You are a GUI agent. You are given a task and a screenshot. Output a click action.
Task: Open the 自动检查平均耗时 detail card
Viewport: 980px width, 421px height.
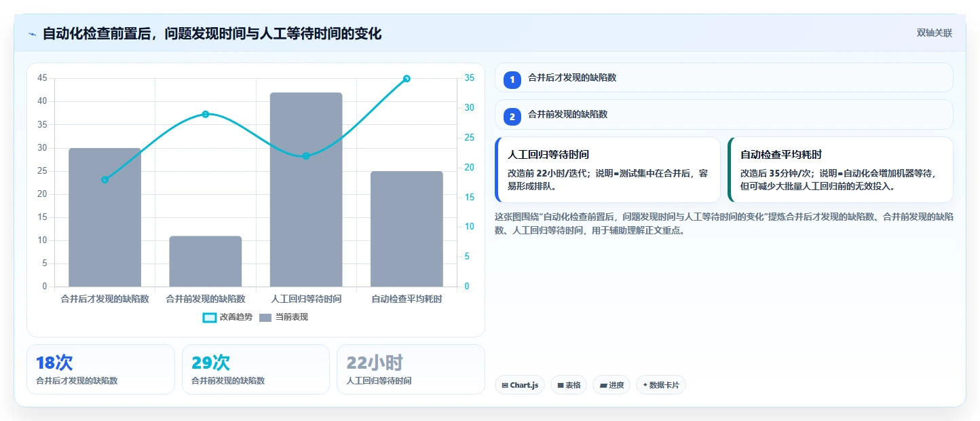tap(840, 170)
